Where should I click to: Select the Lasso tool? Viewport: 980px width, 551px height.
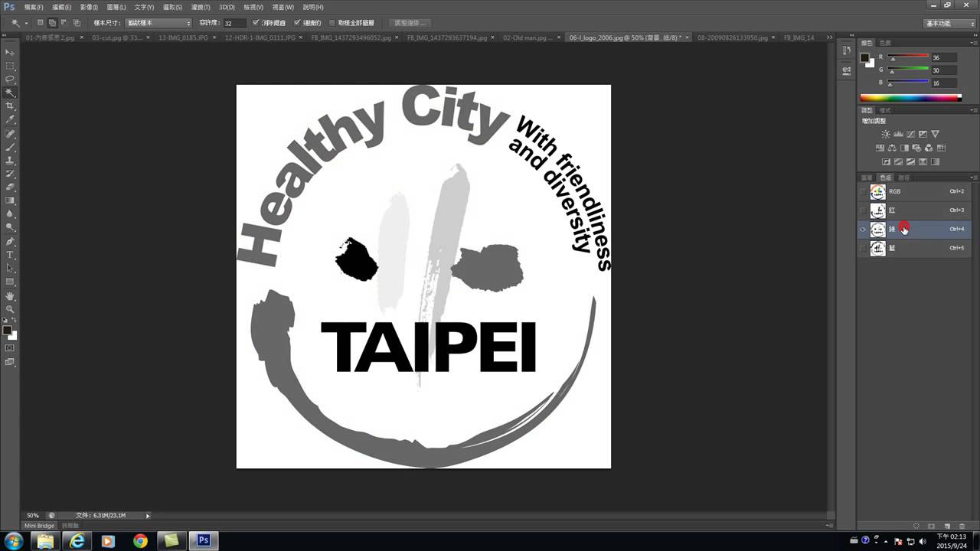pyautogui.click(x=10, y=79)
